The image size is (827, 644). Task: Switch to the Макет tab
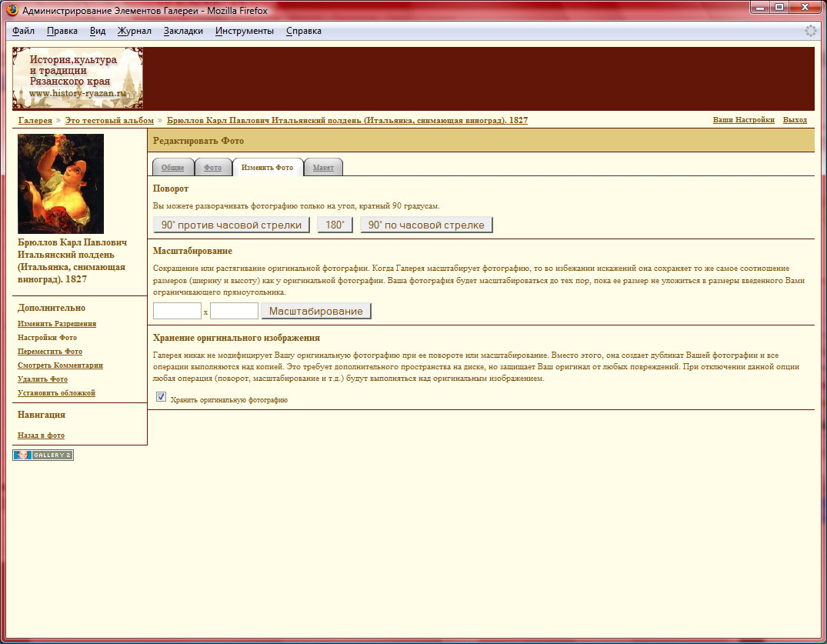[x=323, y=167]
